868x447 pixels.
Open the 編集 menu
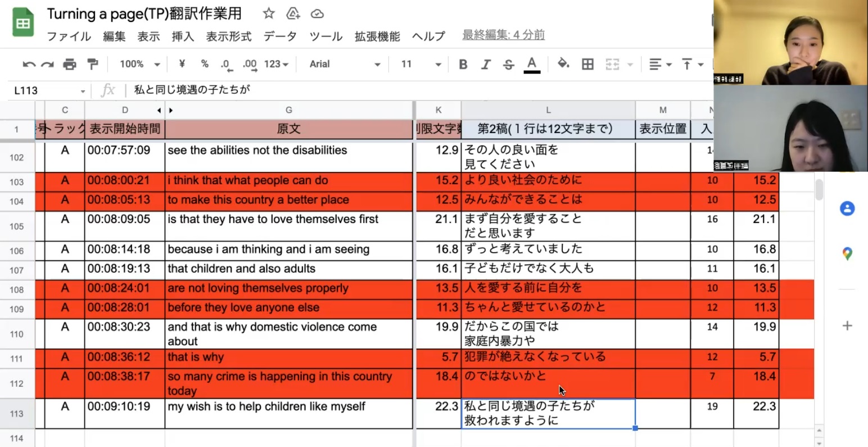tap(114, 37)
